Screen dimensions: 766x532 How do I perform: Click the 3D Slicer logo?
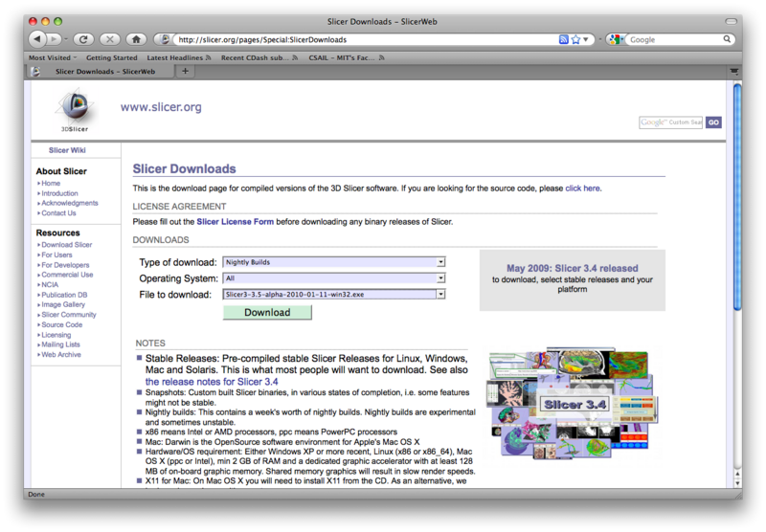click(75, 110)
